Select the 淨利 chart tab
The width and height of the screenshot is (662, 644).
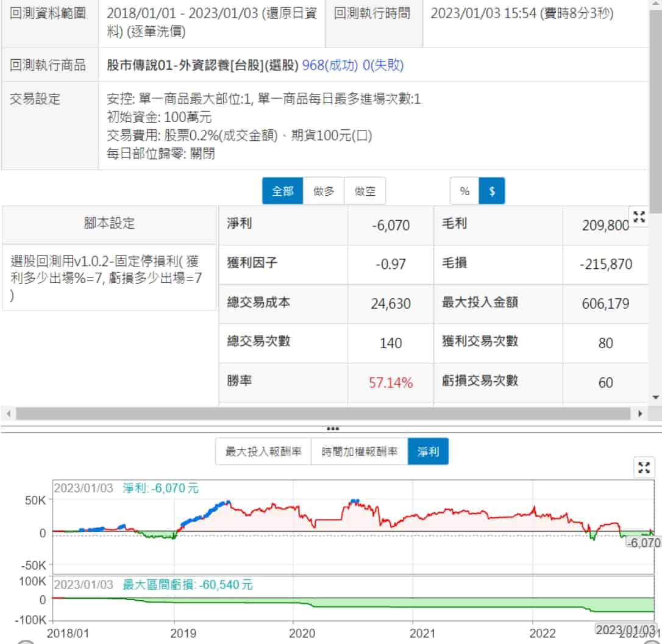point(427,452)
